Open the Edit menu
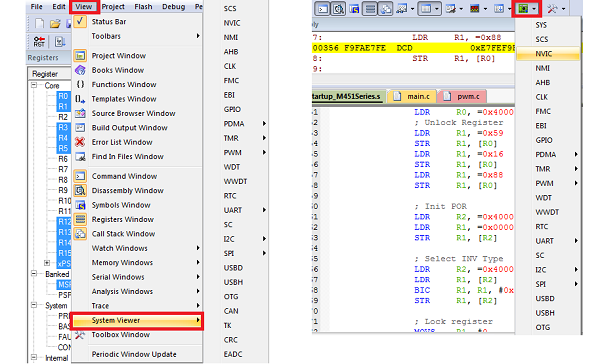600x364 pixels. [x=59, y=7]
